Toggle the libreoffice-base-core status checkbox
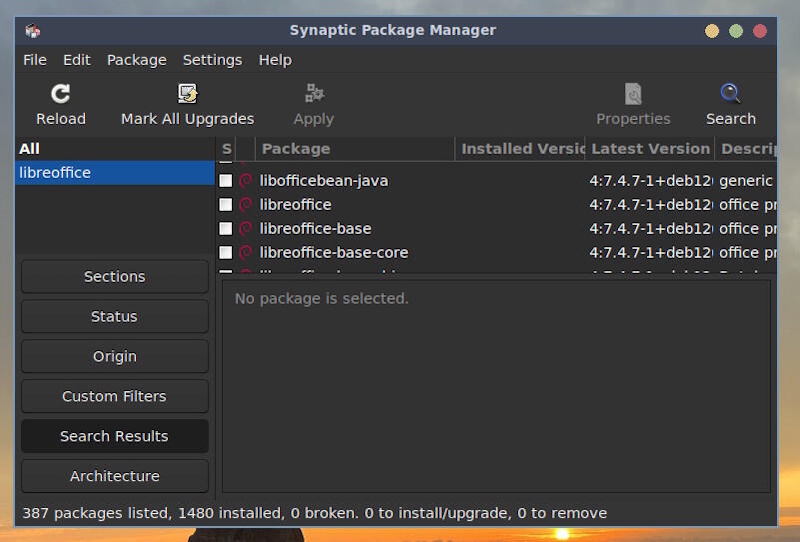 tap(226, 253)
